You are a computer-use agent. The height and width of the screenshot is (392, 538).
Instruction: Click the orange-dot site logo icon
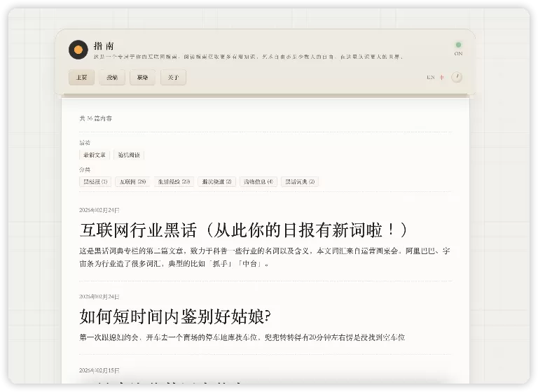pos(78,50)
